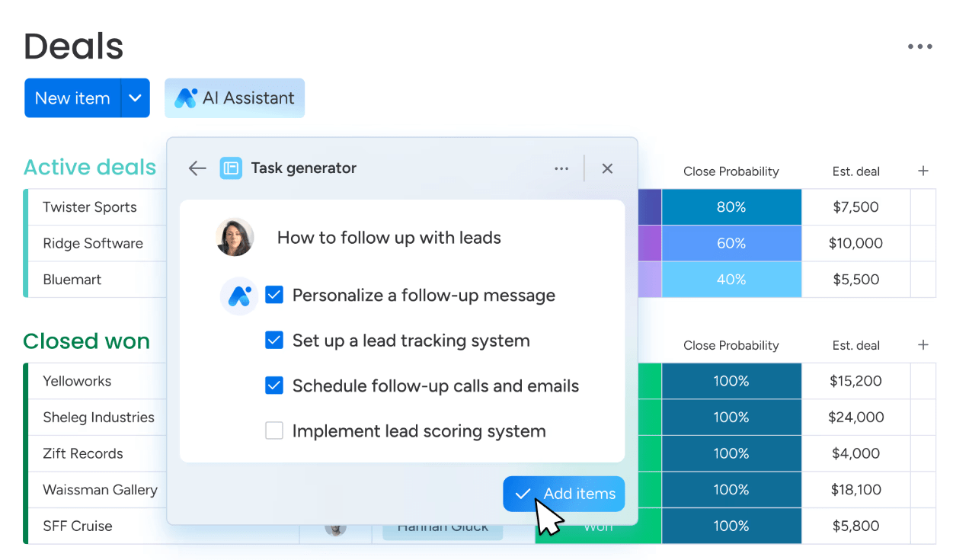The height and width of the screenshot is (560, 953).
Task: Select the 40% close probability cell
Action: pyautogui.click(x=731, y=280)
